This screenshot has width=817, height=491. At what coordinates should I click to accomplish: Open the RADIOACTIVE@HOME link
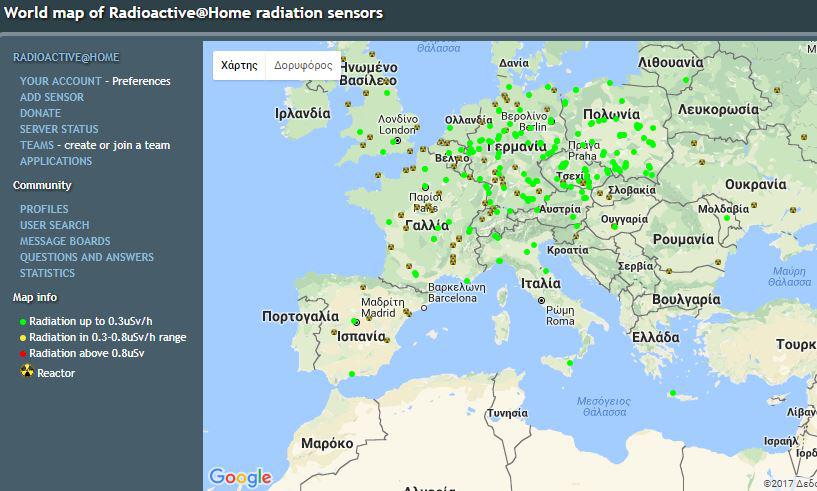tap(66, 57)
